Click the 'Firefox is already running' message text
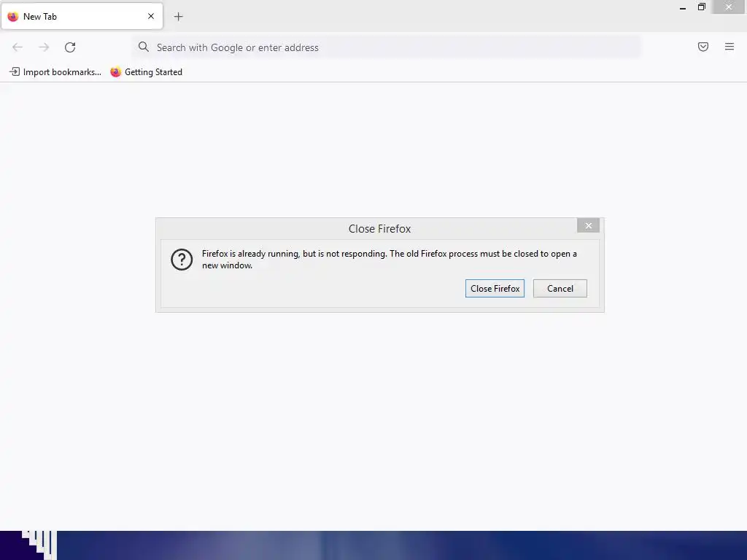The image size is (747, 560). coord(390,260)
